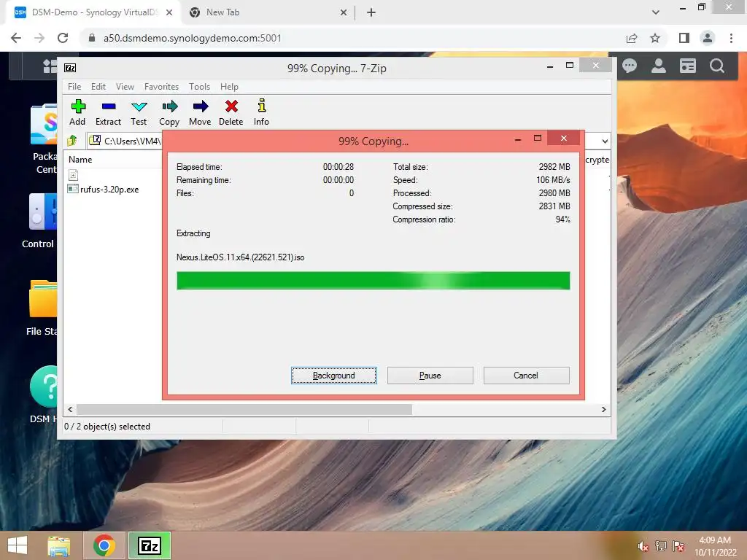
Task: Click the scroll left arrow in file list
Action: 70,409
